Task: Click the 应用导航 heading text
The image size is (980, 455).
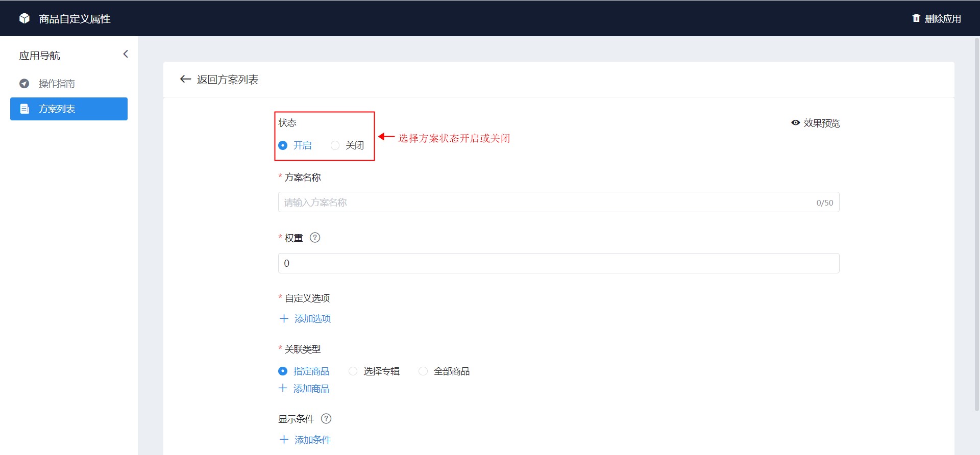Action: 39,56
